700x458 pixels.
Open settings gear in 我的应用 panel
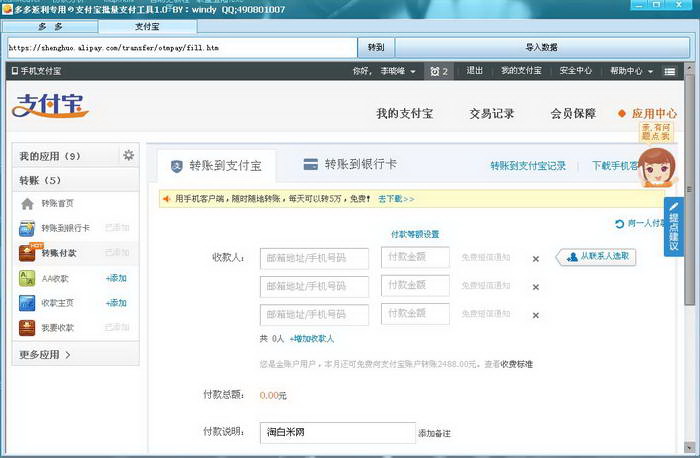(x=129, y=155)
